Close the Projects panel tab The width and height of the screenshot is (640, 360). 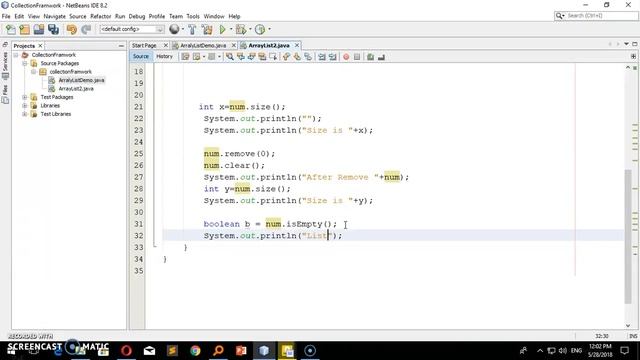click(40, 46)
